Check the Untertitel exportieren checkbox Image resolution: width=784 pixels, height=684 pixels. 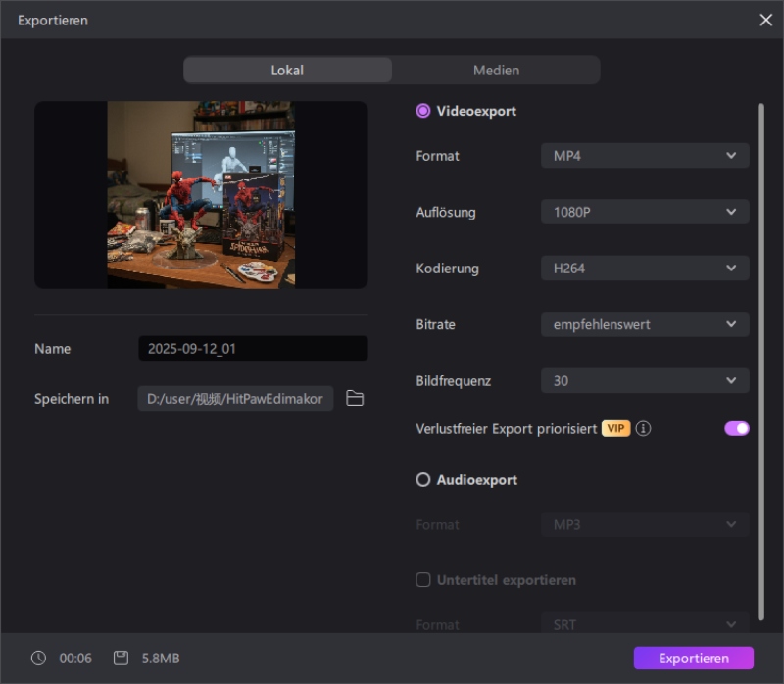point(423,579)
